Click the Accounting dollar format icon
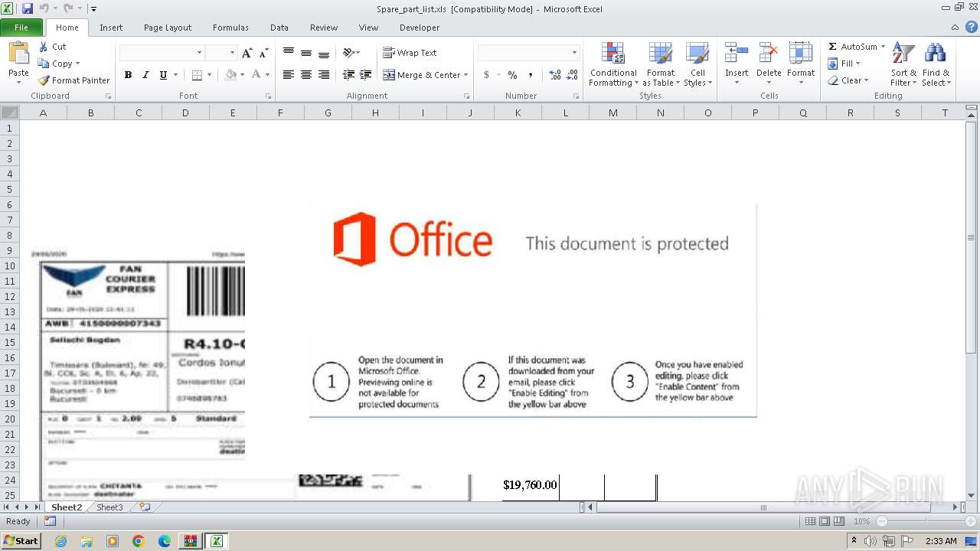Viewport: 980px width, 551px height. click(x=486, y=75)
